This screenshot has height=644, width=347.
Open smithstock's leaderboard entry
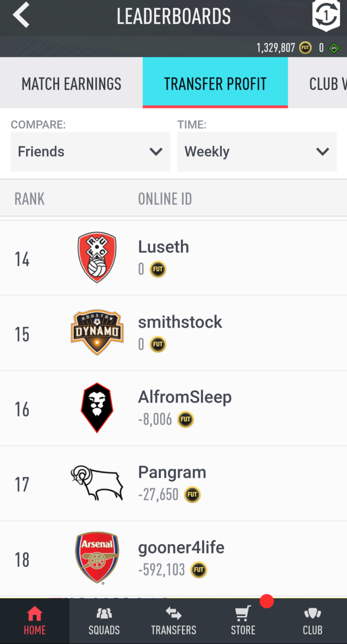tap(173, 333)
